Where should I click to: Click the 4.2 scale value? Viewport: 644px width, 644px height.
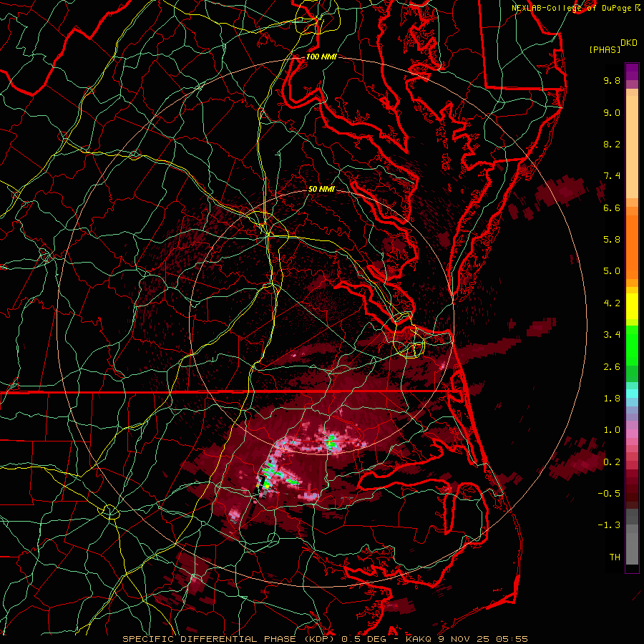pyautogui.click(x=612, y=303)
